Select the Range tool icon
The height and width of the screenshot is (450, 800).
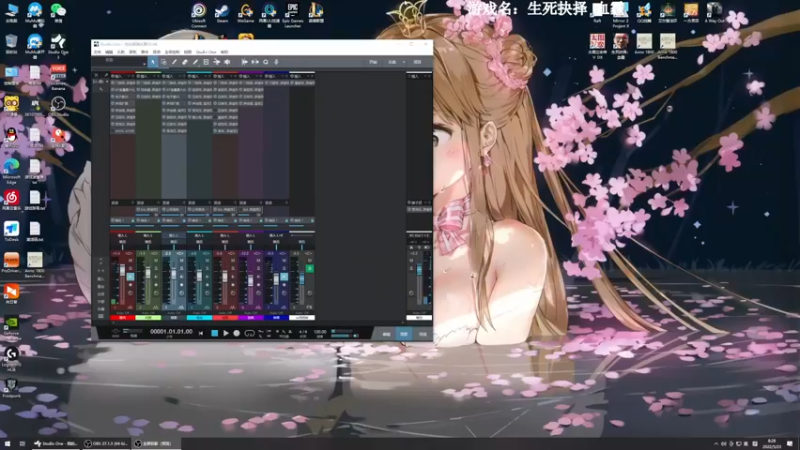[x=164, y=62]
